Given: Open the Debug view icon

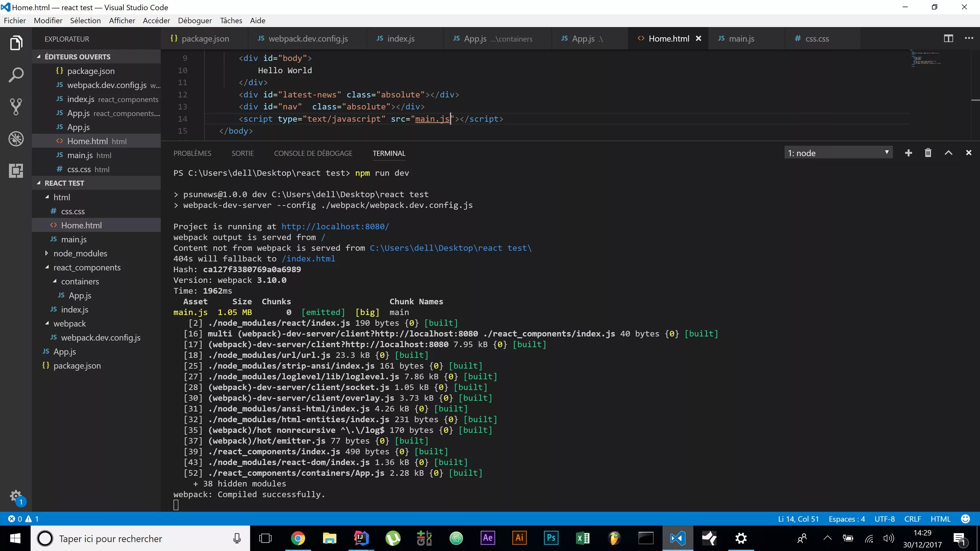Looking at the screenshot, I should [16, 139].
